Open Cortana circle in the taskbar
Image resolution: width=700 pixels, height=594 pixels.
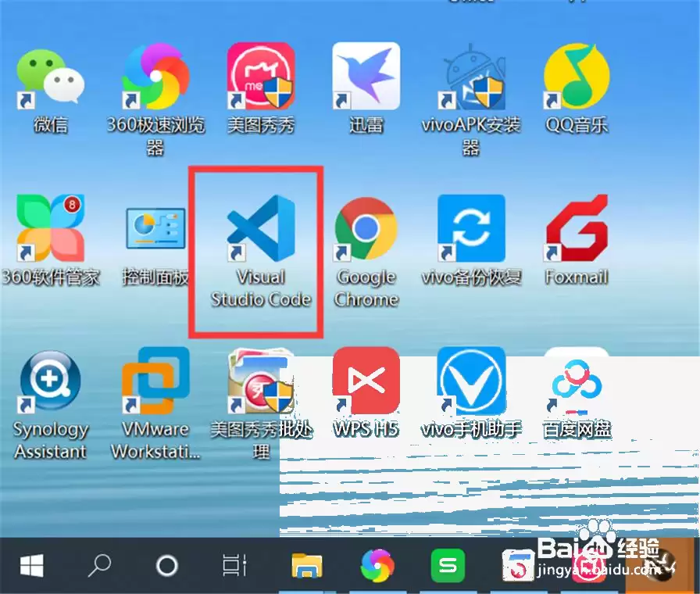pos(167,566)
